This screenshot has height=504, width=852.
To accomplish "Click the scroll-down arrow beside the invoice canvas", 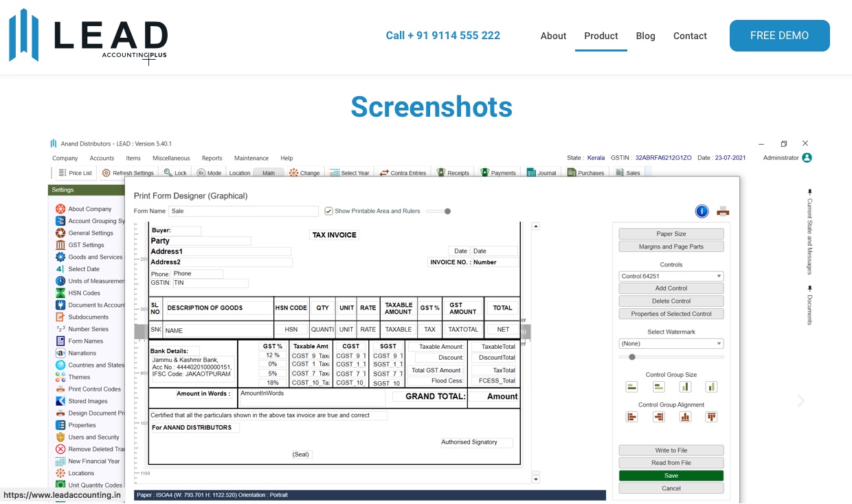I will point(536,479).
